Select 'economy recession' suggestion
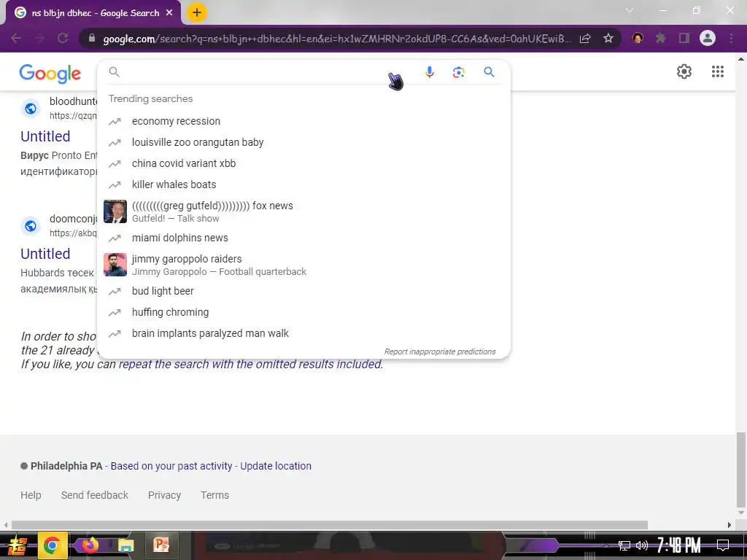747x560 pixels. tap(303, 122)
